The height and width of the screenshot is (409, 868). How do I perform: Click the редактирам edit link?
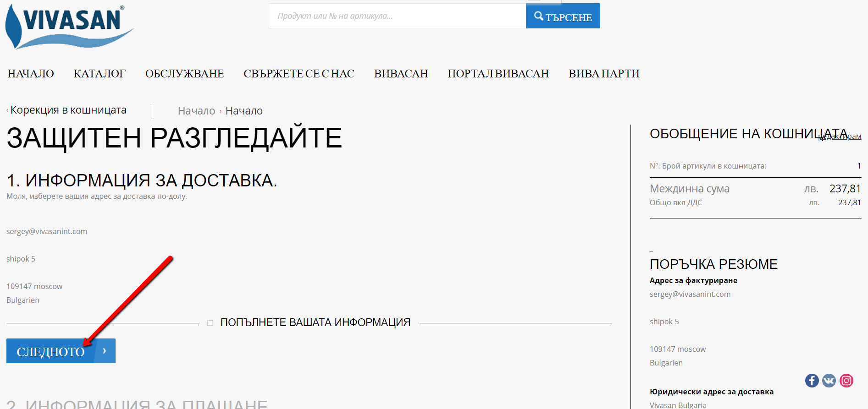click(x=840, y=136)
